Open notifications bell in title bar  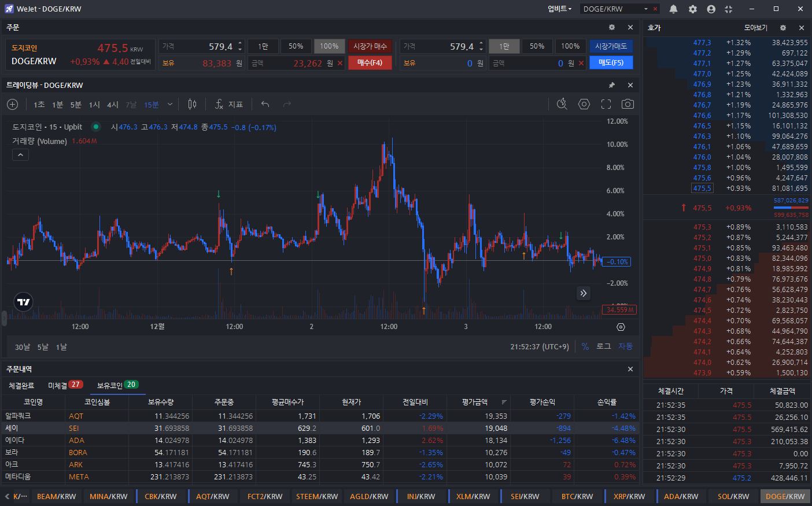[673, 9]
